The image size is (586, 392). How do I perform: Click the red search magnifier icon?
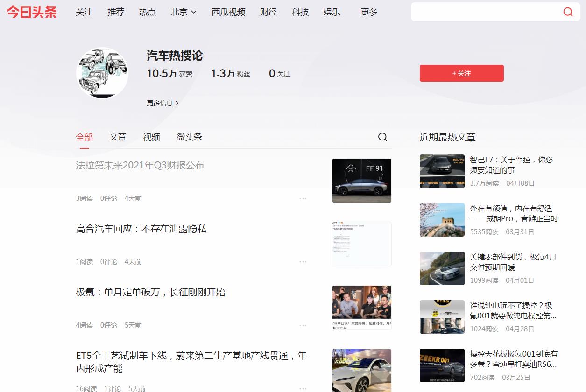click(x=568, y=12)
